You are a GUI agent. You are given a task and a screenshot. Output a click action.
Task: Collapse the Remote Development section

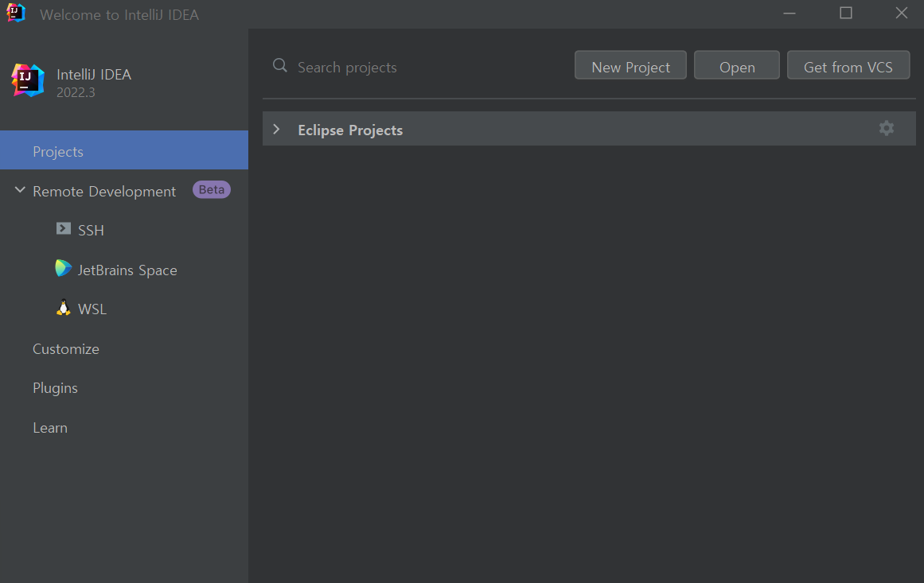[20, 189]
